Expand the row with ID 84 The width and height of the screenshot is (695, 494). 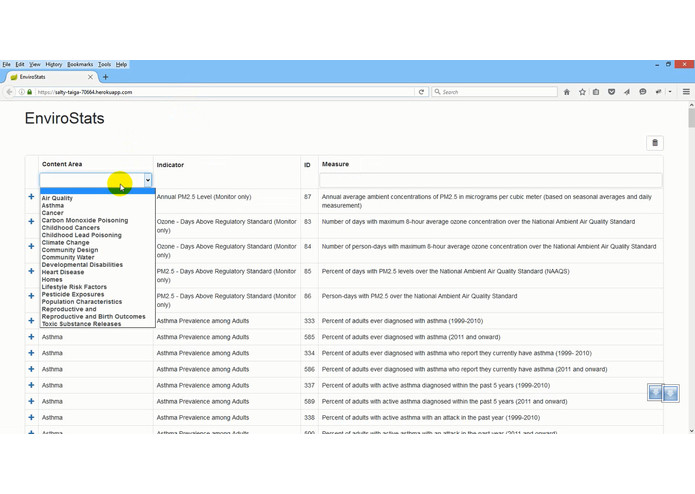31,246
